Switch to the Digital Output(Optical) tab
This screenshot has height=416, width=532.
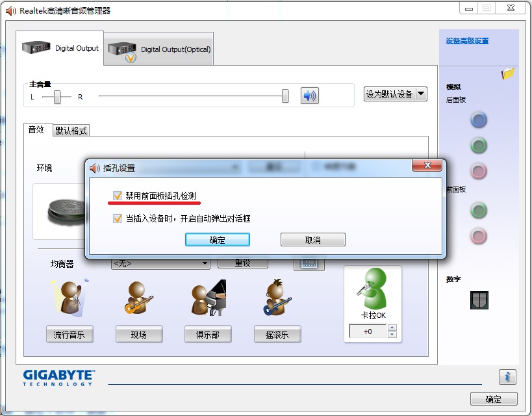[158, 49]
